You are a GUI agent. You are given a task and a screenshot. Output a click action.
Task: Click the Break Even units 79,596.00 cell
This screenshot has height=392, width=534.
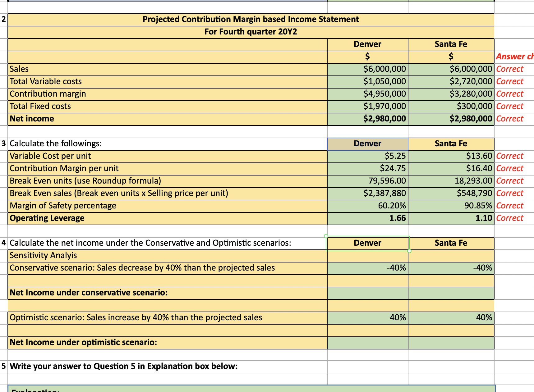tap(367, 180)
